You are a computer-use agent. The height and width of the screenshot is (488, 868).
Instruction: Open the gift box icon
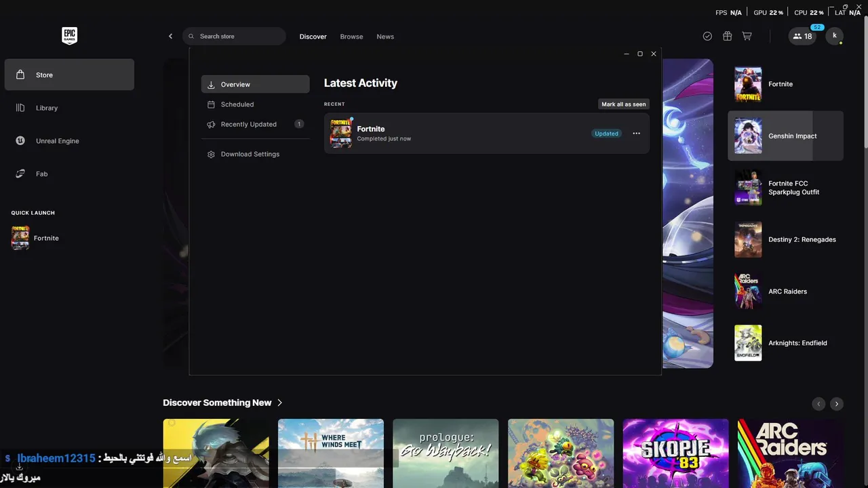pos(727,36)
